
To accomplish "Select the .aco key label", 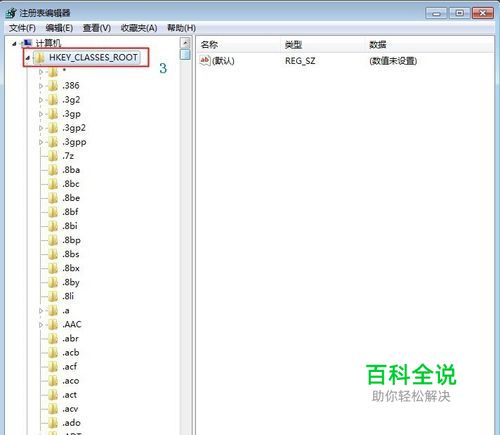I will coord(71,381).
